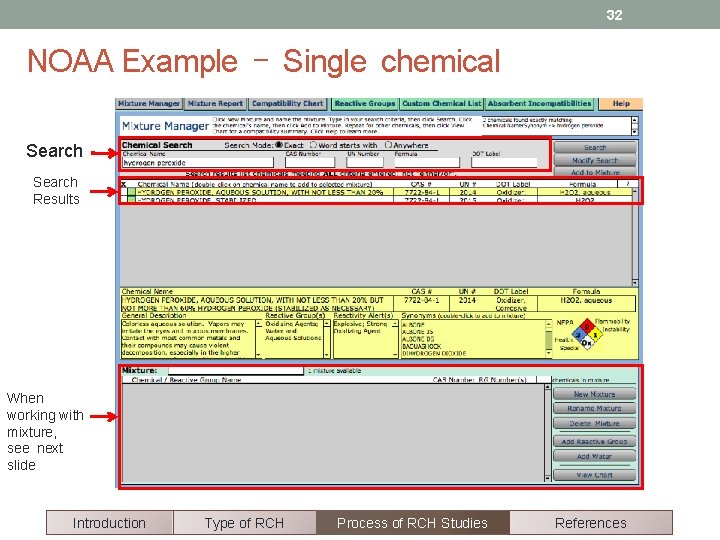This screenshot has height=540, width=720.
Task: Go to the Reactive Groups tab
Action: [x=365, y=104]
